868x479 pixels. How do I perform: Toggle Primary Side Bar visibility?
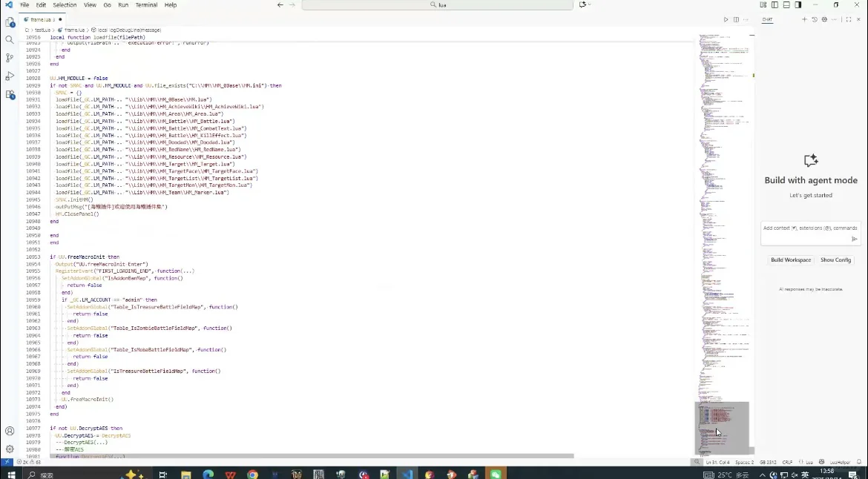tap(775, 5)
